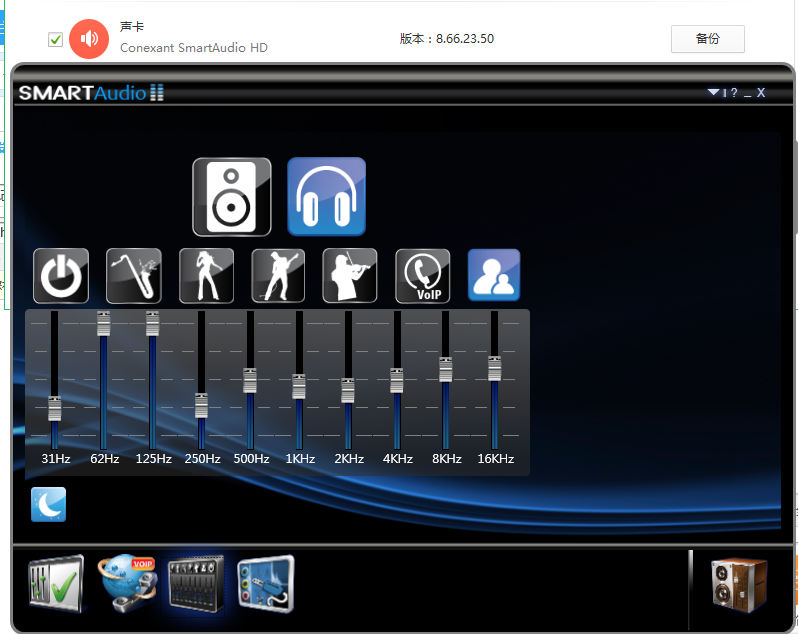Click the 2KHz slider handle
Screen dimensions: 798x634
348,390
